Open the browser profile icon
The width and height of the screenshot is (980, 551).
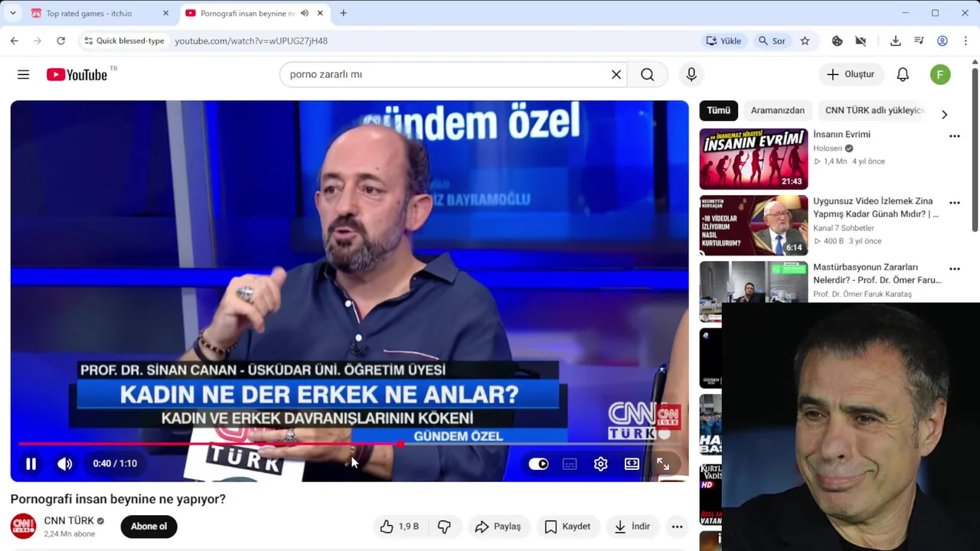click(x=942, y=41)
